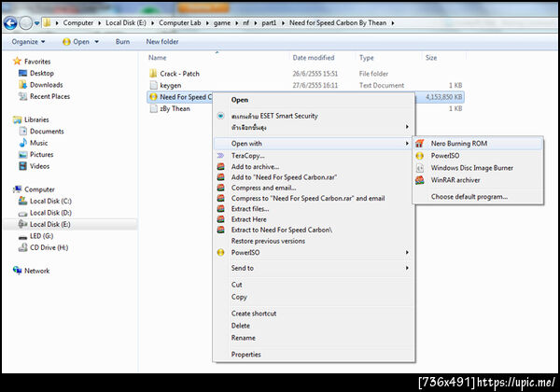Click the Downloads folder icon
The image size is (560, 392).
pyautogui.click(x=22, y=85)
